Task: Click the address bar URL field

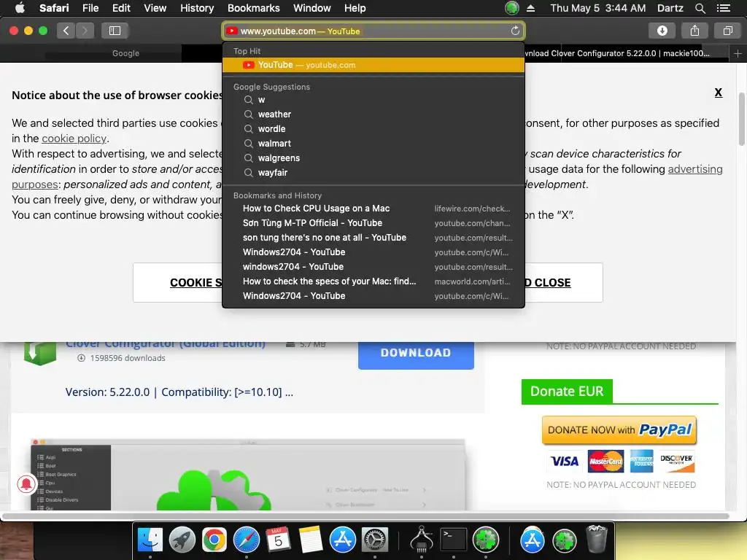Action: [x=373, y=31]
